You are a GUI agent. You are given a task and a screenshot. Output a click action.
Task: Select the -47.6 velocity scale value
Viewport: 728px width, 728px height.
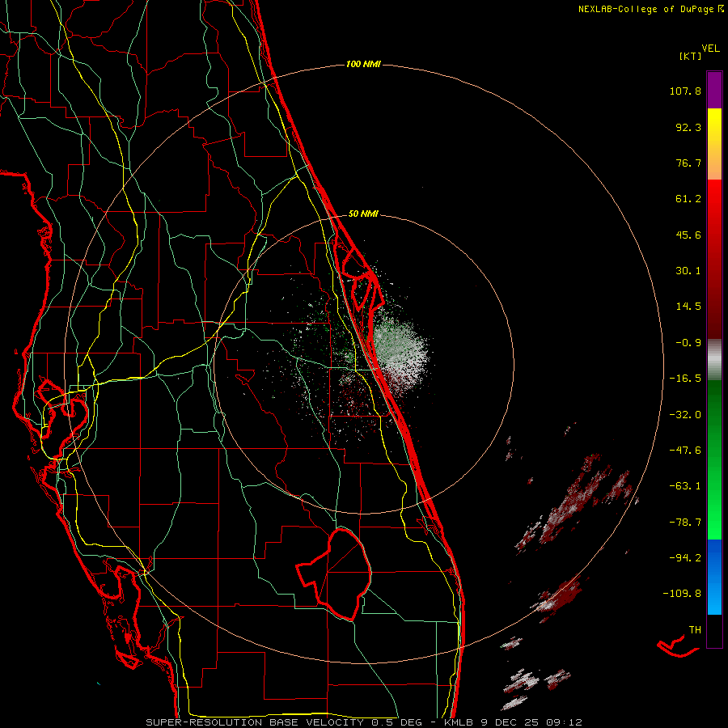click(x=685, y=451)
